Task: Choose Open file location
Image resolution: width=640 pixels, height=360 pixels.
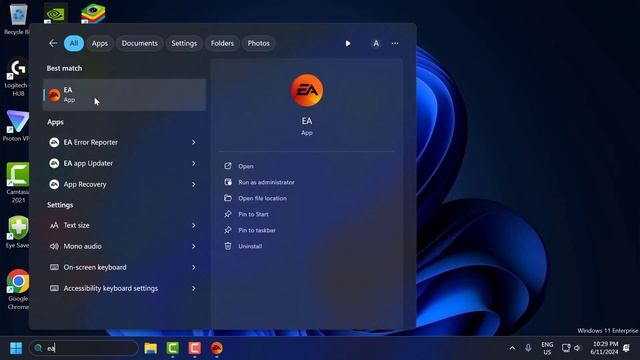Action: coord(262,198)
